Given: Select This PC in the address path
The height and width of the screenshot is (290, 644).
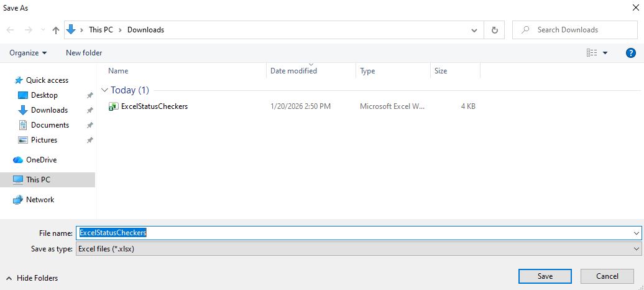Looking at the screenshot, I should coord(101,30).
